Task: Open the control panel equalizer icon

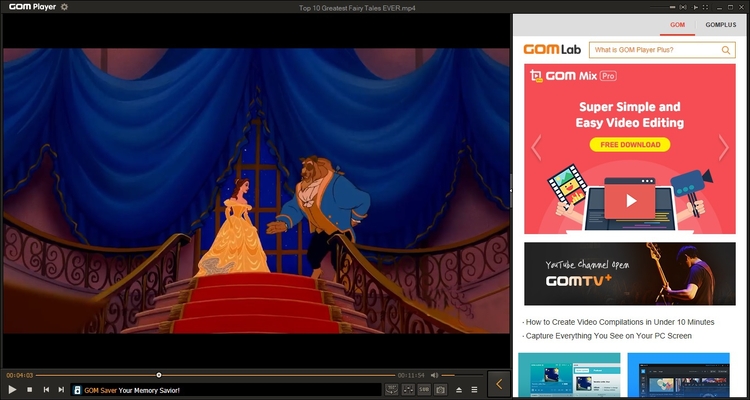Action: (408, 389)
